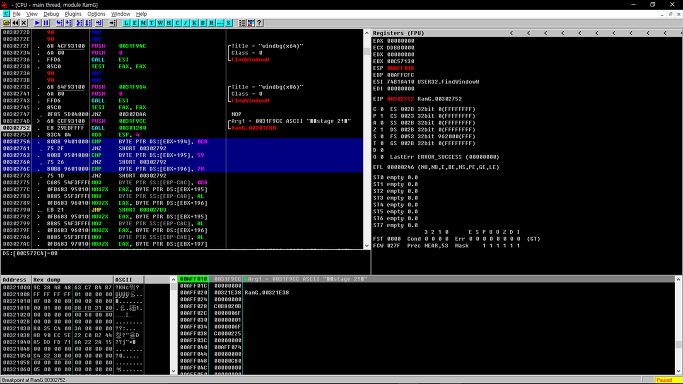Select the 'windbg(x64)' Title comment line

(x=267, y=46)
